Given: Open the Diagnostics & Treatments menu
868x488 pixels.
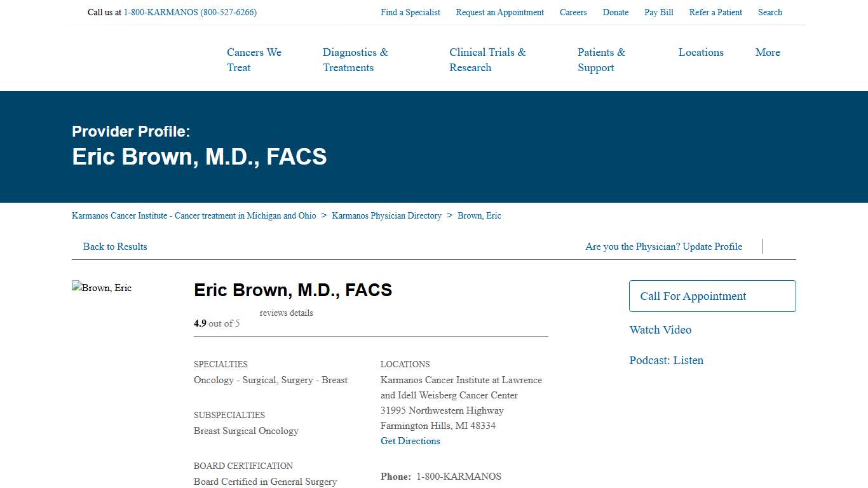Looking at the screenshot, I should click(x=355, y=60).
